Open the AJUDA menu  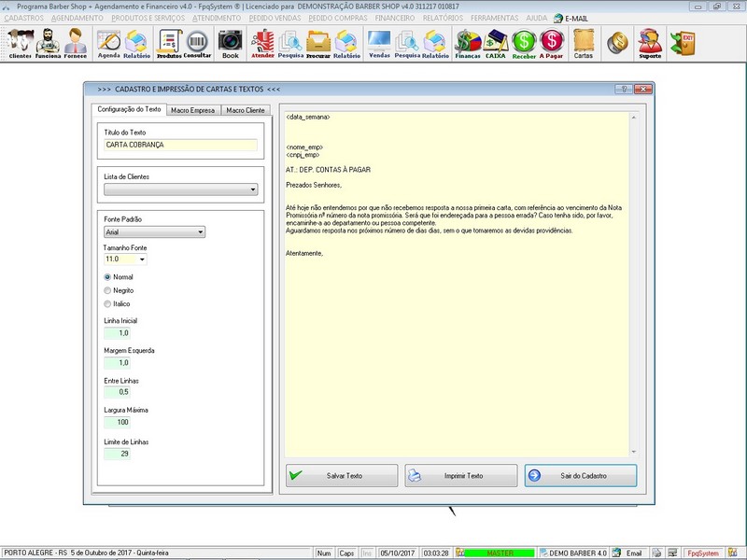point(536,18)
